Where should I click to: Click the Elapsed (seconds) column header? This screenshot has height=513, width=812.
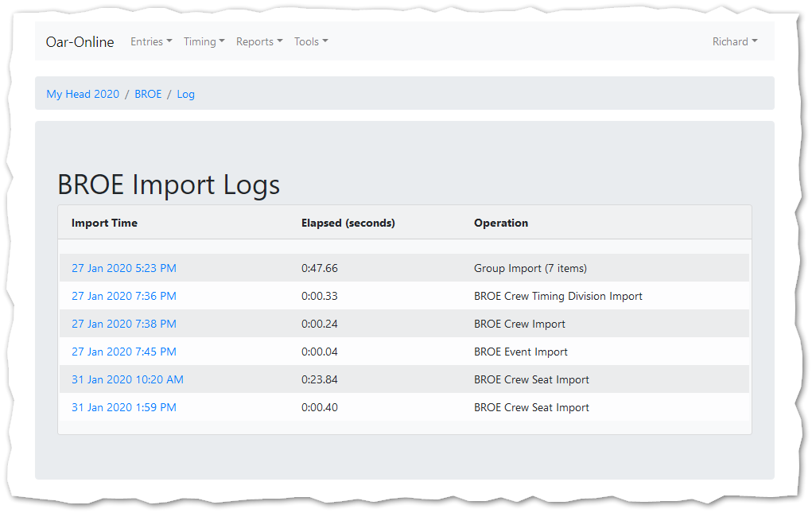tap(348, 223)
